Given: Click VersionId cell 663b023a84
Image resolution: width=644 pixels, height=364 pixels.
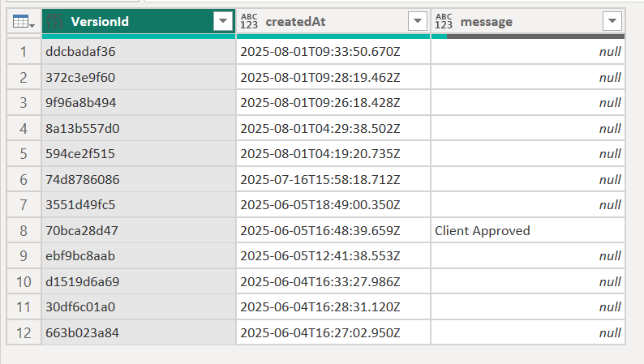Looking at the screenshot, I should tap(139, 333).
